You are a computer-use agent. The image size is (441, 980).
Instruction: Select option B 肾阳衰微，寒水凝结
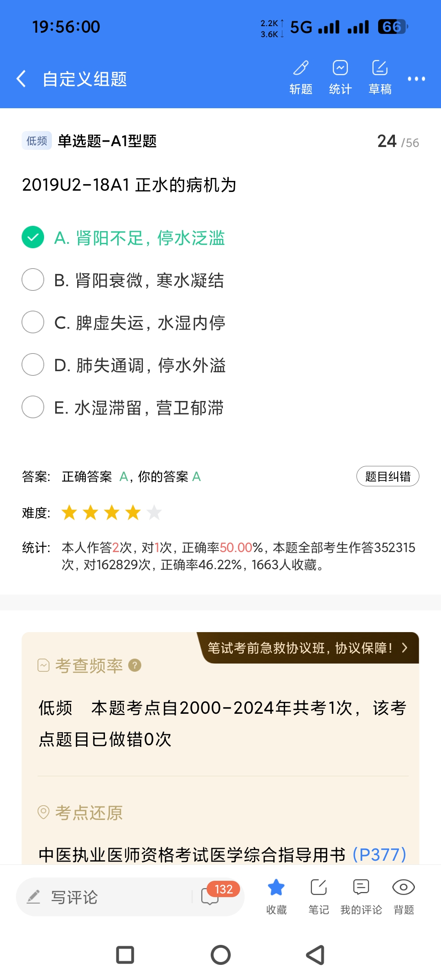pyautogui.click(x=33, y=280)
